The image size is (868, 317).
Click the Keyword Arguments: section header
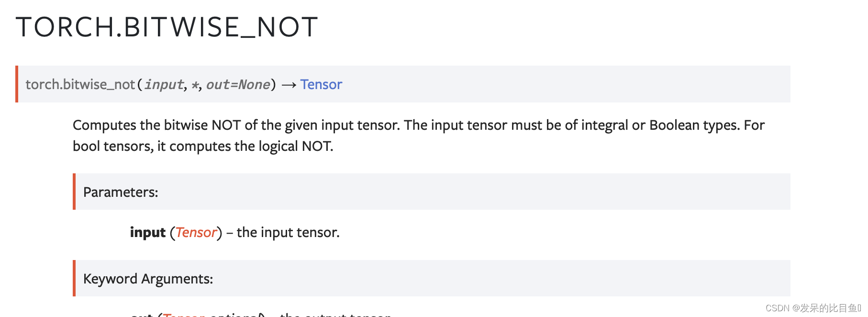(148, 279)
